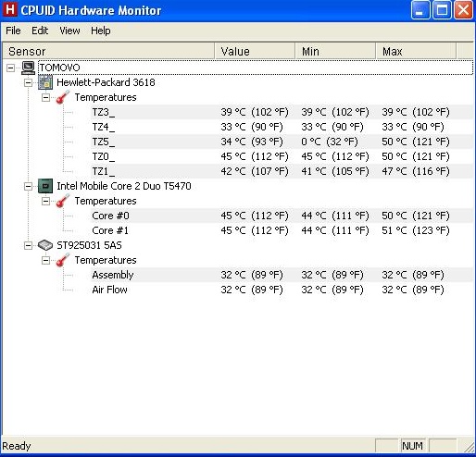This screenshot has height=457, width=476.
Task: Open the View menu
Action: [x=69, y=31]
